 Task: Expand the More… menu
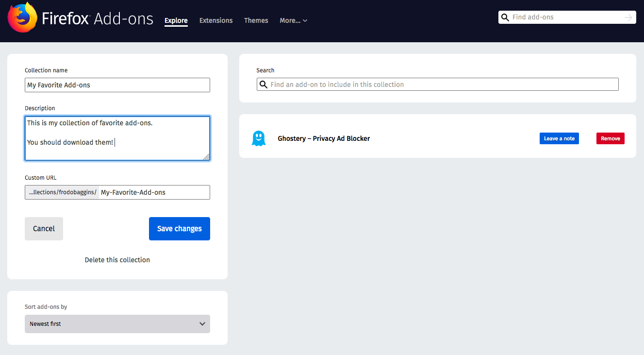(294, 20)
